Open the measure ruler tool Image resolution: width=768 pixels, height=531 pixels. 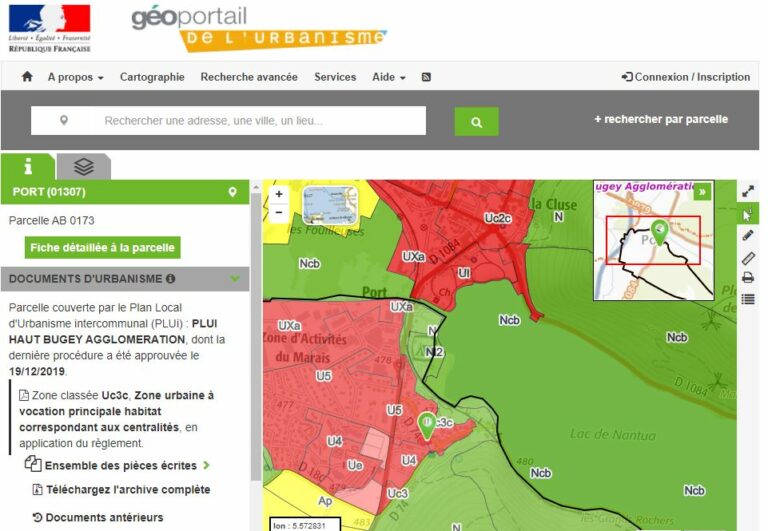(748, 258)
